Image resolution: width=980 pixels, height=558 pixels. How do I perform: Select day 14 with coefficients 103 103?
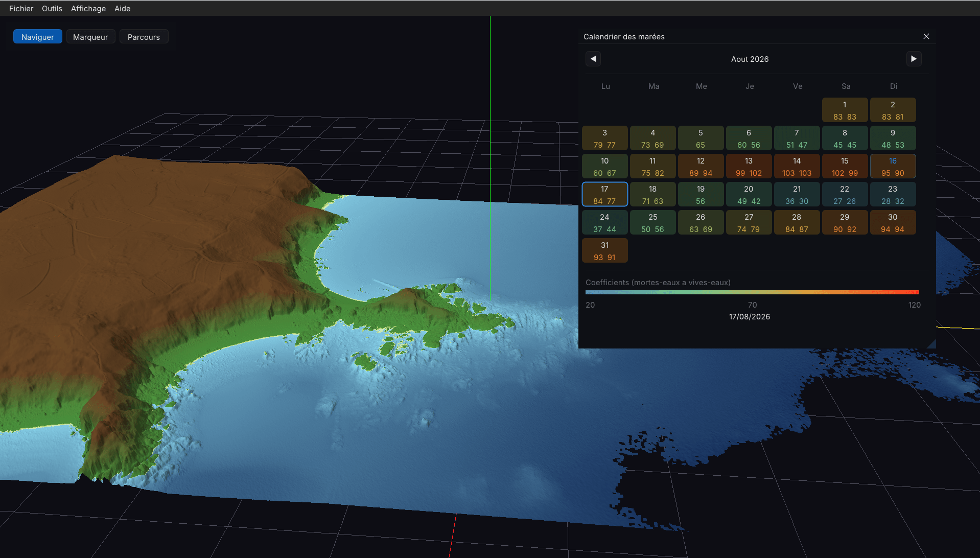click(x=797, y=167)
